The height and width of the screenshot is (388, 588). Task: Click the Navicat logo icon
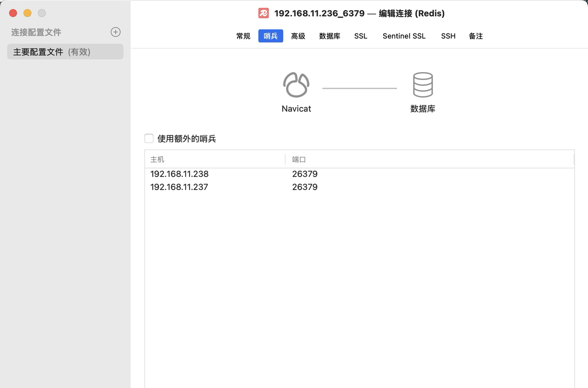click(x=296, y=84)
